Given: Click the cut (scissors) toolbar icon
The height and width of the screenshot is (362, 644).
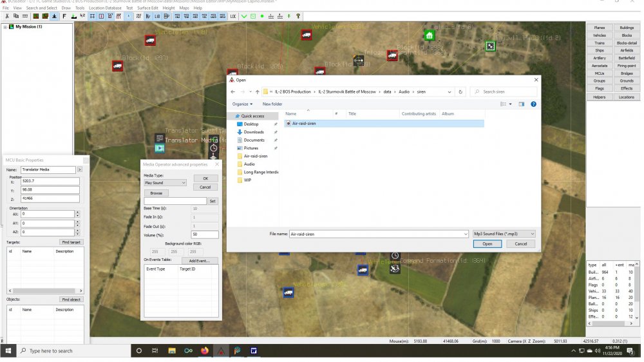Looking at the screenshot, I should click(6, 15).
